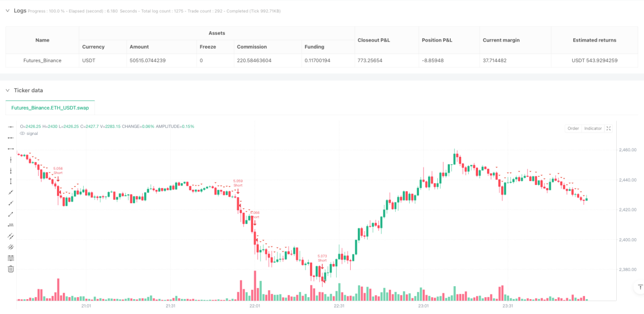This screenshot has height=314, width=644.
Task: Click the 5.073 Short trade marker
Action: click(322, 258)
